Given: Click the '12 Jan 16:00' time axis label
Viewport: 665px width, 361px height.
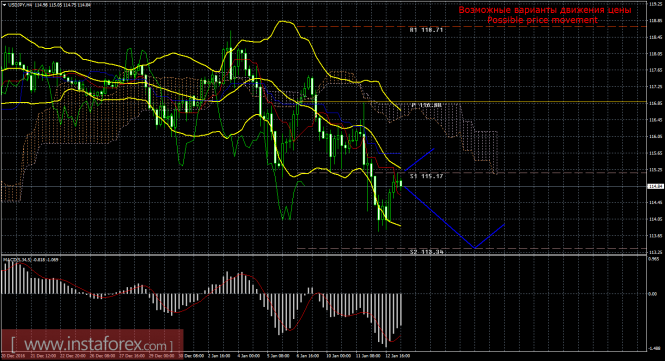Looking at the screenshot, I should (397, 356).
